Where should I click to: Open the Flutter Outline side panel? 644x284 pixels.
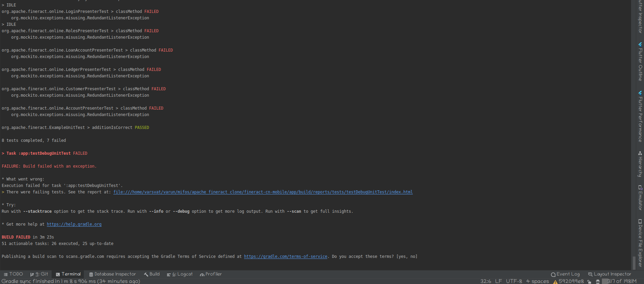640,61
